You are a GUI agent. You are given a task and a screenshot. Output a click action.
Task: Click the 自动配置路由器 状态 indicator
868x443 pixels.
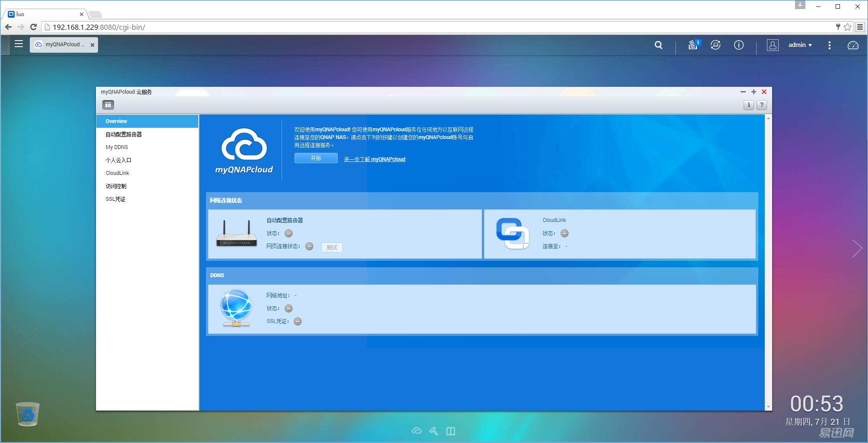[288, 233]
